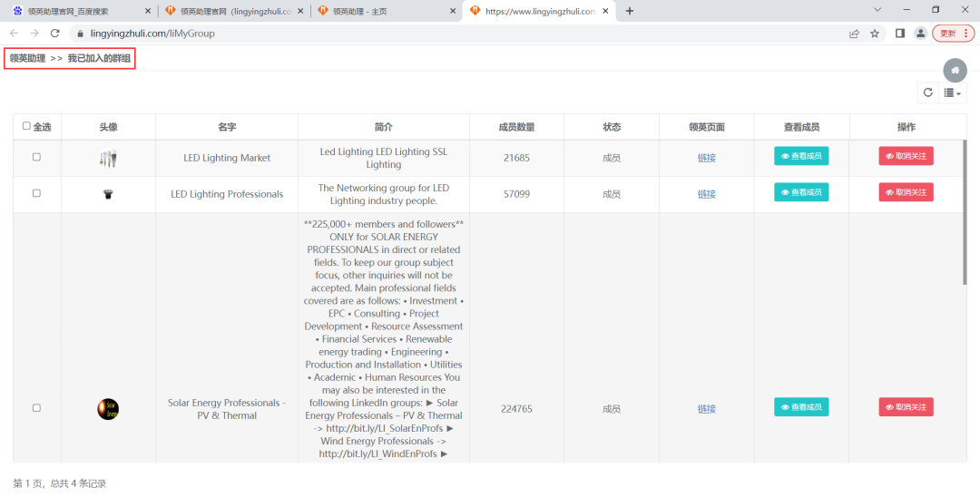
Task: Switch to the 领英助理官网_百度搜索 tab
Action: (x=80, y=11)
